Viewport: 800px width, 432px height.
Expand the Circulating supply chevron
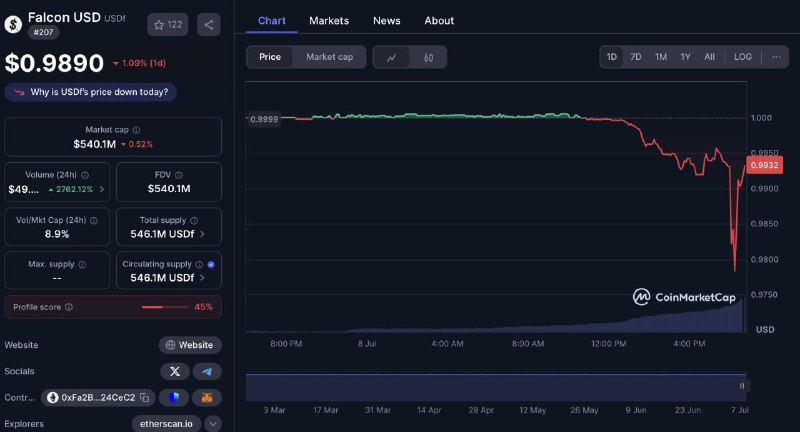203,278
